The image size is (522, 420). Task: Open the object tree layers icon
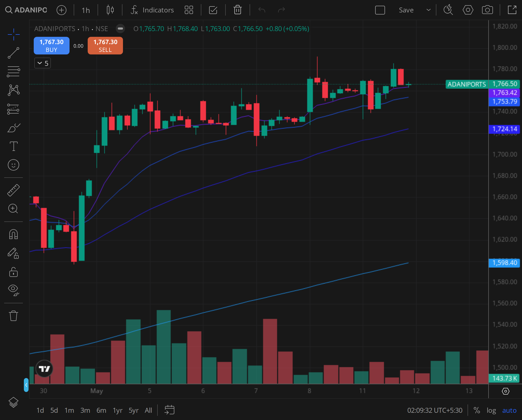point(13,402)
